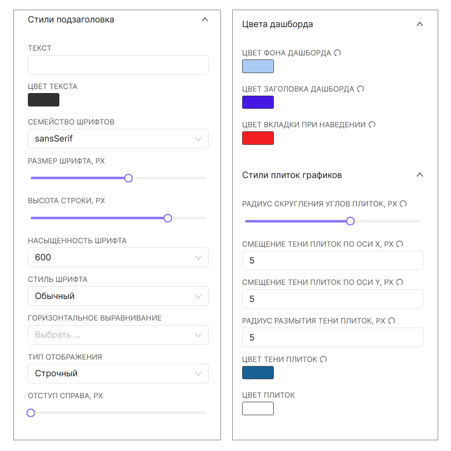Viewport: 451px width, 451px height.
Task: Click the РАЗМЕР ШРИФТА slider handle
Action: (x=128, y=178)
